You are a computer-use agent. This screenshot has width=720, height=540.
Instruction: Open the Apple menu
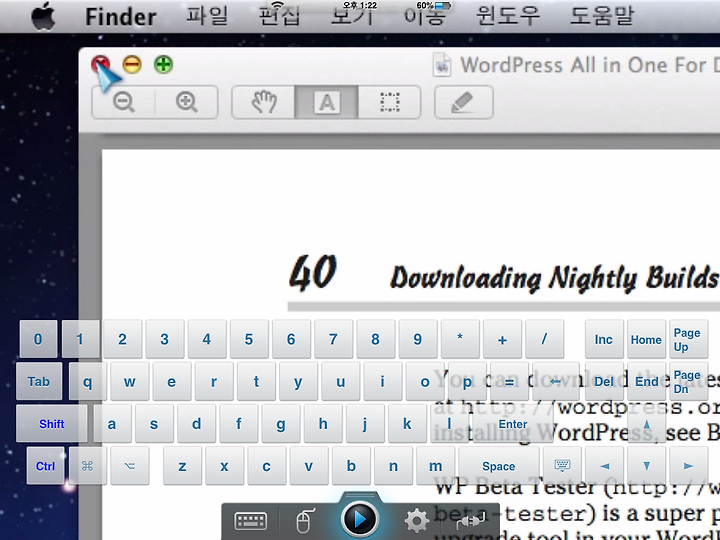coord(43,17)
